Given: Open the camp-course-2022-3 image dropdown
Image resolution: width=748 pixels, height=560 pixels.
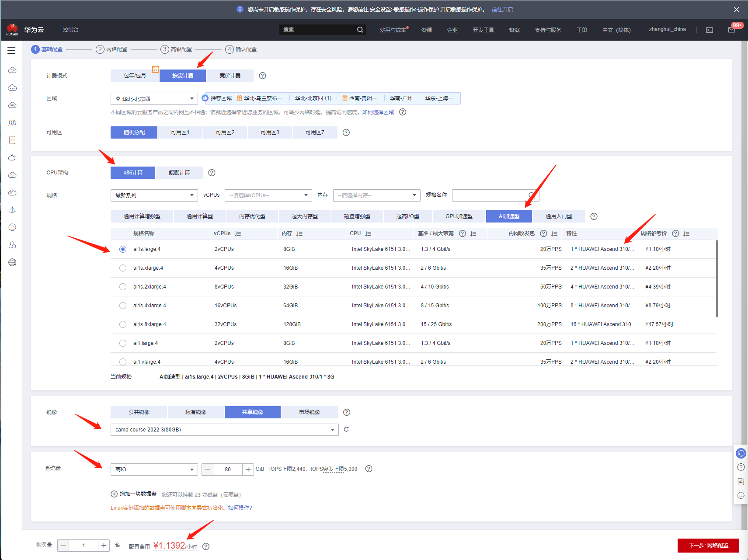Looking at the screenshot, I should click(225, 430).
